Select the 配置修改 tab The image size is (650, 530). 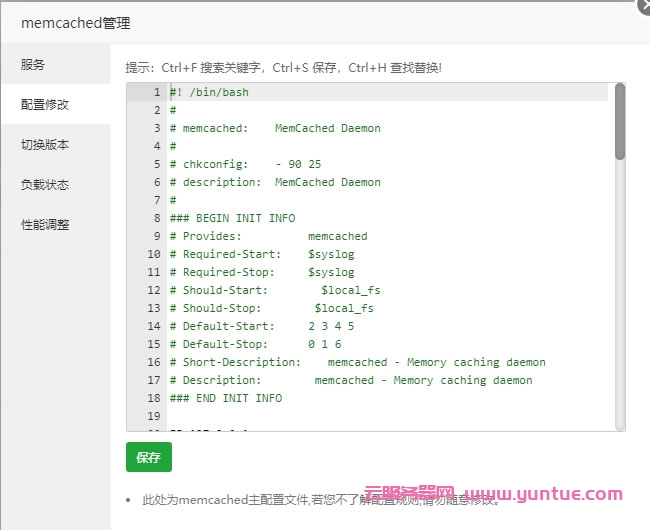click(45, 105)
